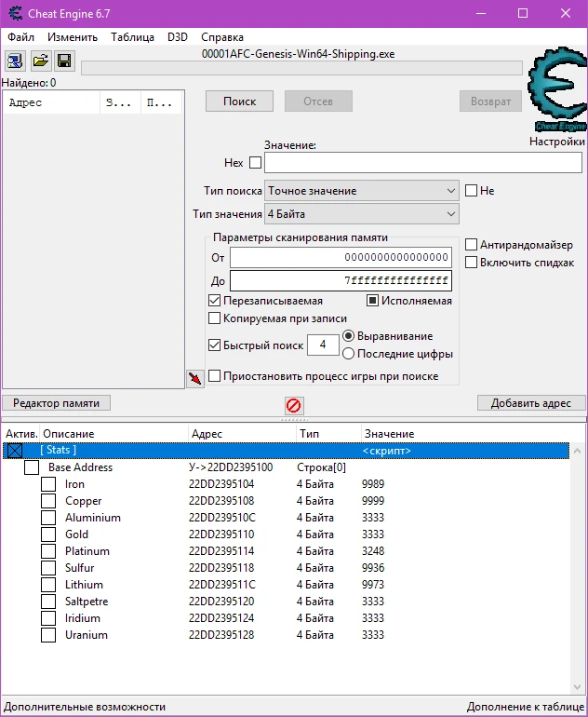Toggle the Hex checkbox
The image size is (588, 717).
tap(256, 163)
